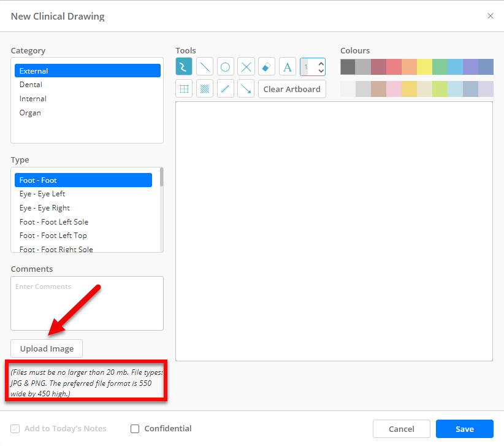Select type Eye - Eye Right
The height and width of the screenshot is (446, 504).
(x=83, y=208)
